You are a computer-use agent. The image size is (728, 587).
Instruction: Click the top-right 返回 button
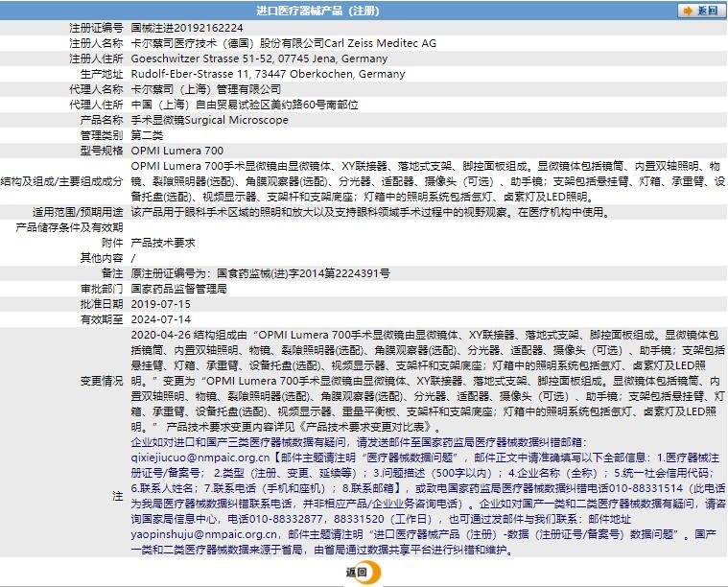click(700, 11)
